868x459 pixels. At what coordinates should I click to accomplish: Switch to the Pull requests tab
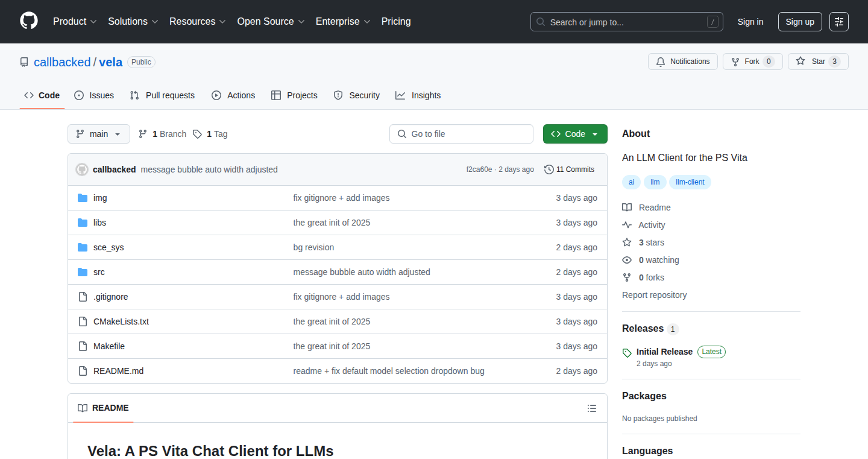coord(162,95)
